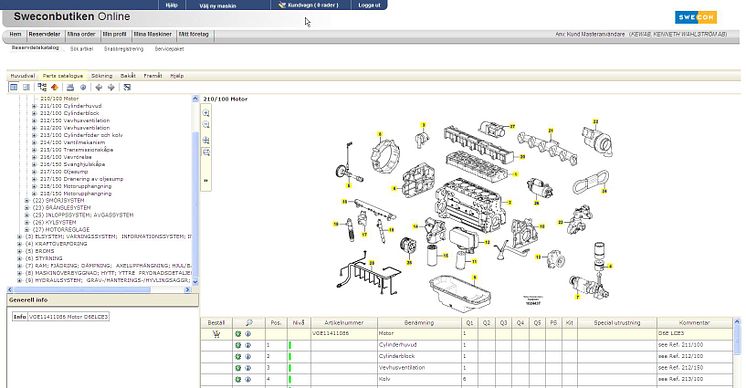Screen dimensions: 746x388
Task: Click Logga ut in top bar
Action: [369, 5]
